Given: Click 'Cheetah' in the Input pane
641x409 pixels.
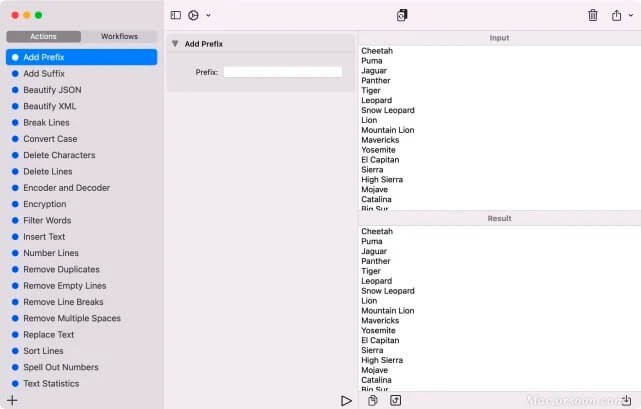Looking at the screenshot, I should [377, 51].
